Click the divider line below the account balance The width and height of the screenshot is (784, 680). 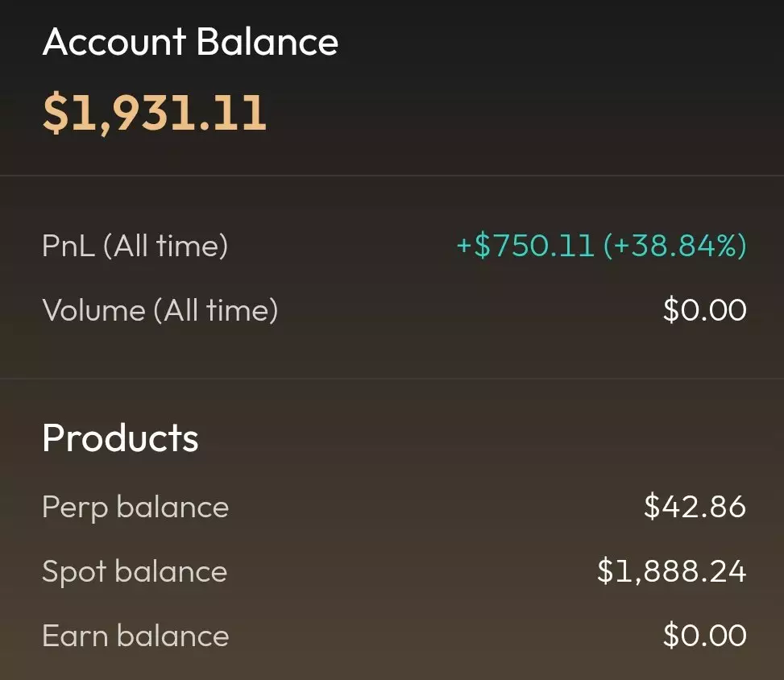[x=392, y=175]
